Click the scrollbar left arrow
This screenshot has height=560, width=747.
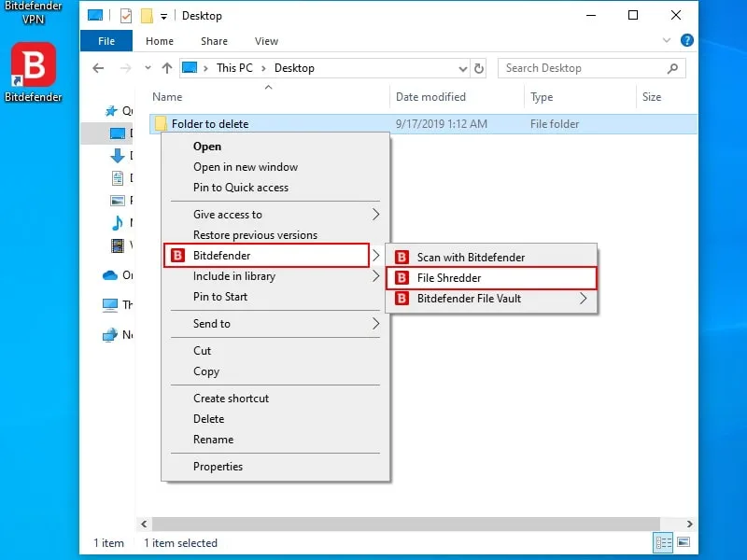[144, 524]
